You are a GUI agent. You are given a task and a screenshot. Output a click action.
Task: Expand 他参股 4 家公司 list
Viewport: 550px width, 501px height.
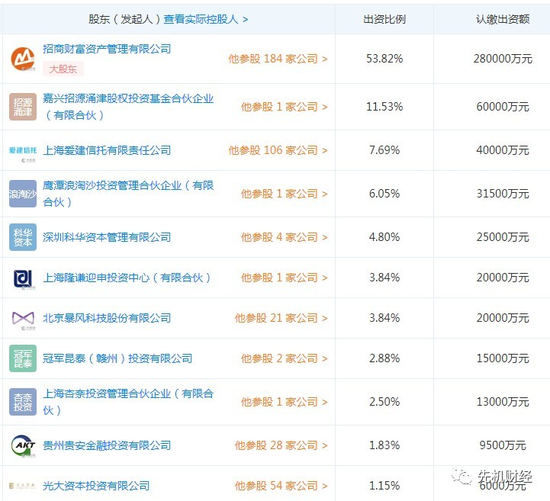coord(284,237)
